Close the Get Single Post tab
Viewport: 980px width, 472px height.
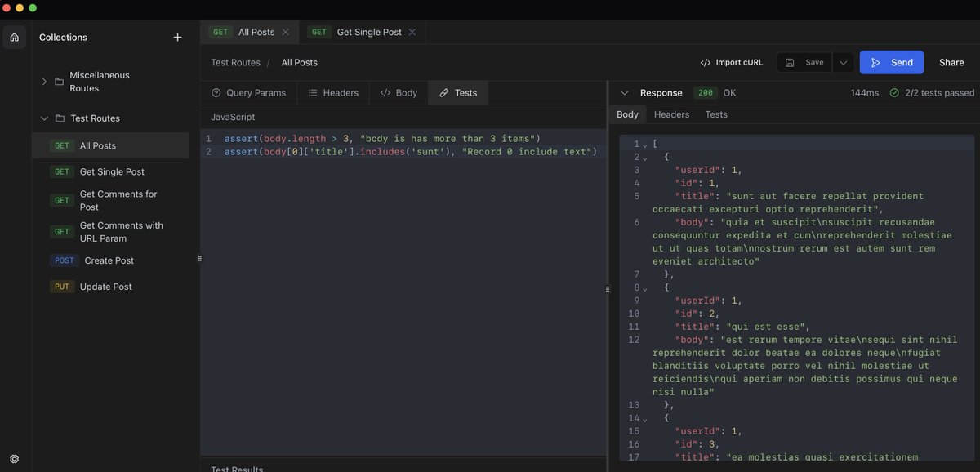(x=412, y=32)
